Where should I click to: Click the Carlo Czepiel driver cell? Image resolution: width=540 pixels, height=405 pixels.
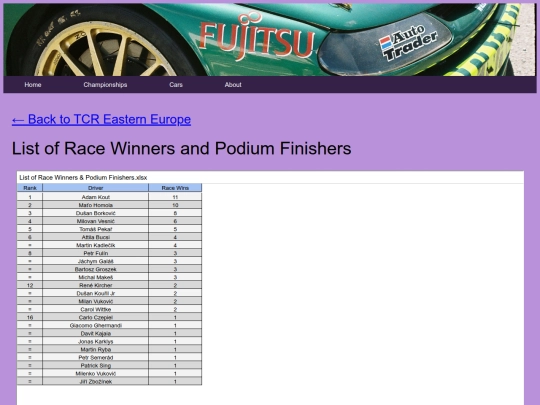point(95,317)
